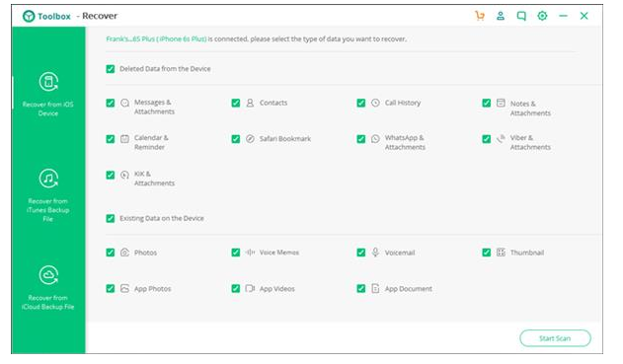Screen dimensions: 623x364
Task: Open the feedback chat bubble icon
Action: (x=521, y=16)
